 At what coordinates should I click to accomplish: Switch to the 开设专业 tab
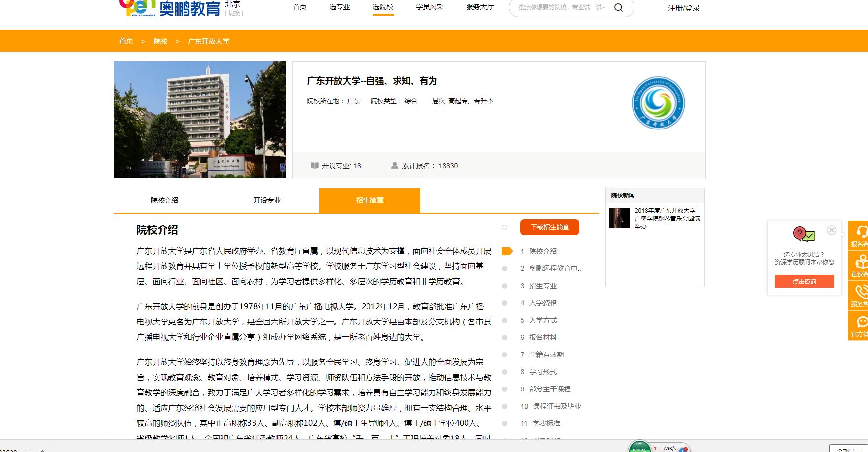267,200
